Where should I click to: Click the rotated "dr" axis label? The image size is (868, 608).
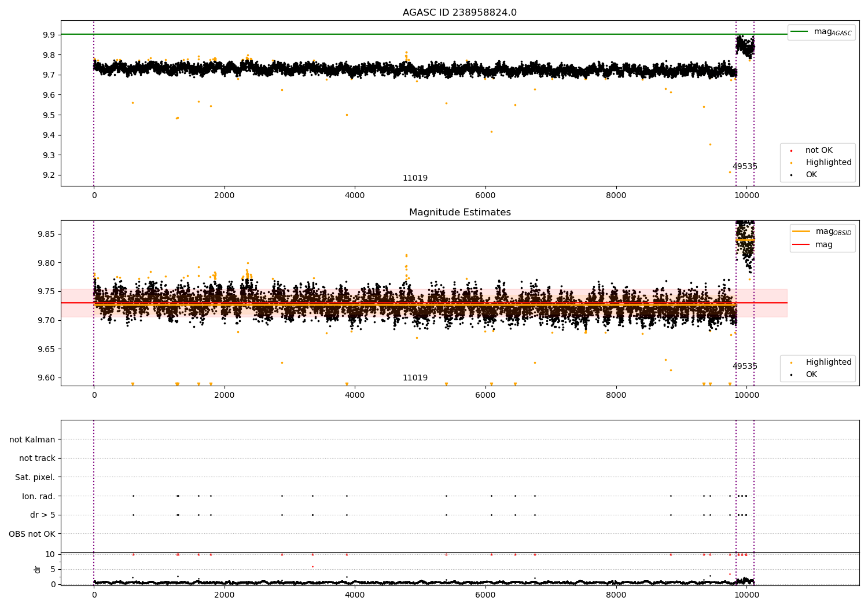38,569
